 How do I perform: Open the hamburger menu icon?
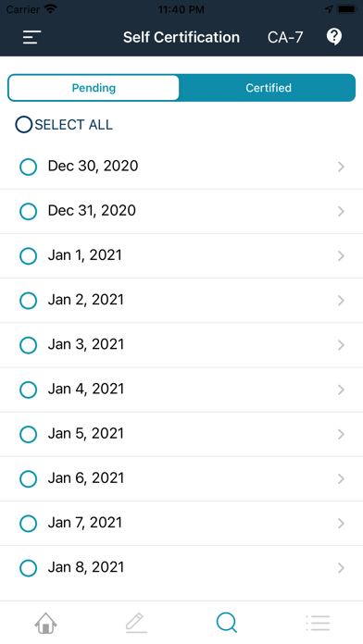pyautogui.click(x=31, y=37)
